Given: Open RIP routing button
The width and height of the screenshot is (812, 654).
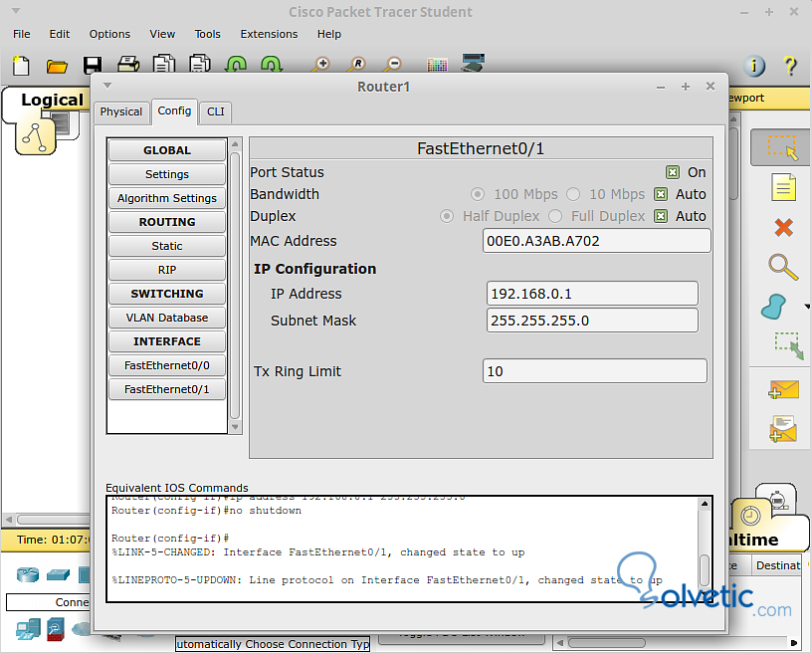Looking at the screenshot, I should (167, 270).
